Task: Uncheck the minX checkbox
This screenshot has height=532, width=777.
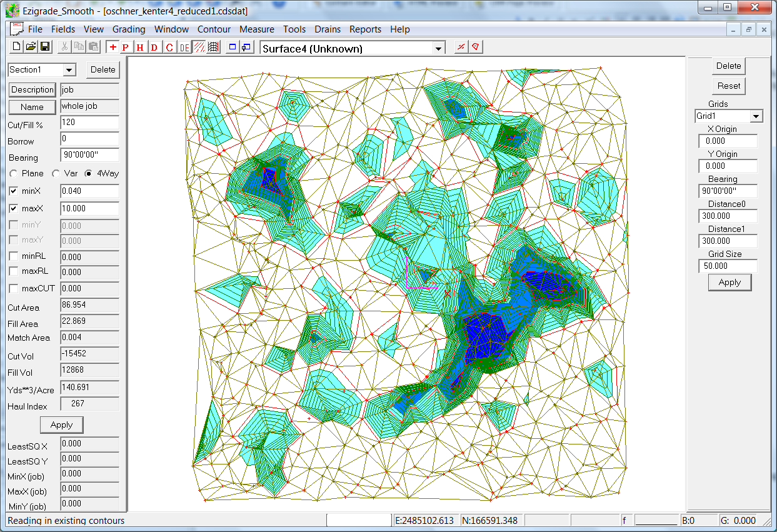Action: tap(14, 191)
